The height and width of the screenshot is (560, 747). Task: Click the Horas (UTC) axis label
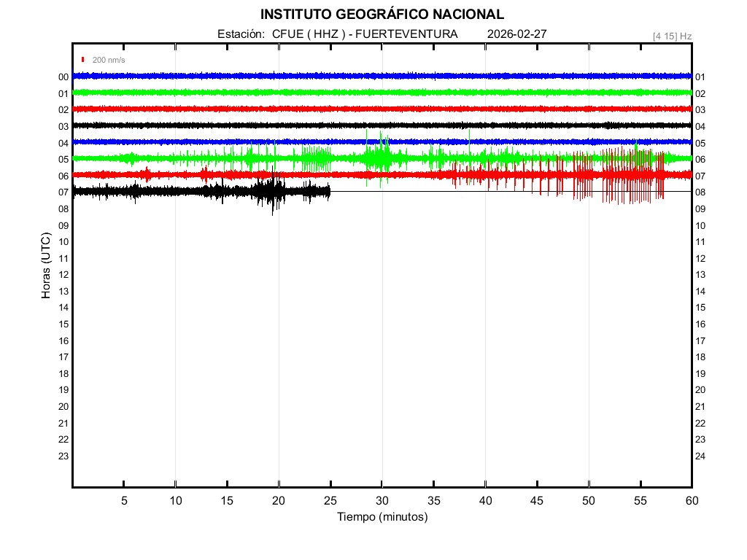[46, 266]
